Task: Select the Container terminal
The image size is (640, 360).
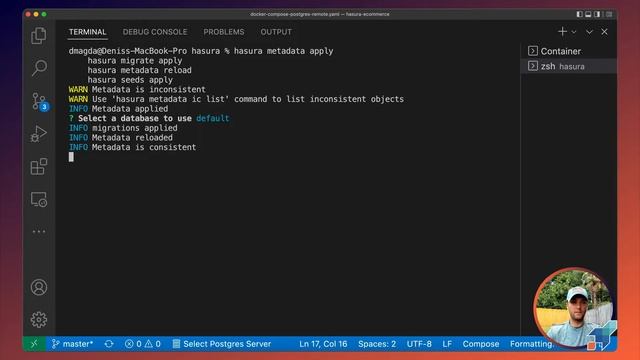Action: click(x=569, y=51)
